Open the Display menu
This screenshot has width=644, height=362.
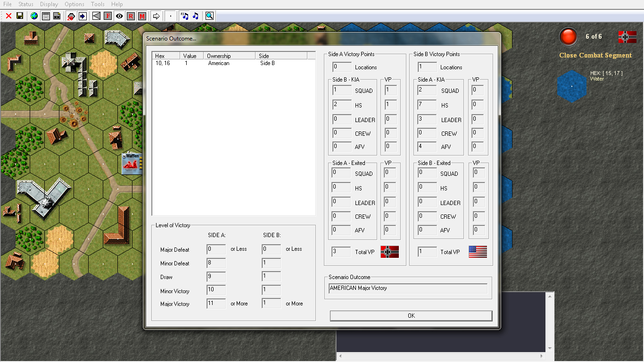pyautogui.click(x=49, y=4)
